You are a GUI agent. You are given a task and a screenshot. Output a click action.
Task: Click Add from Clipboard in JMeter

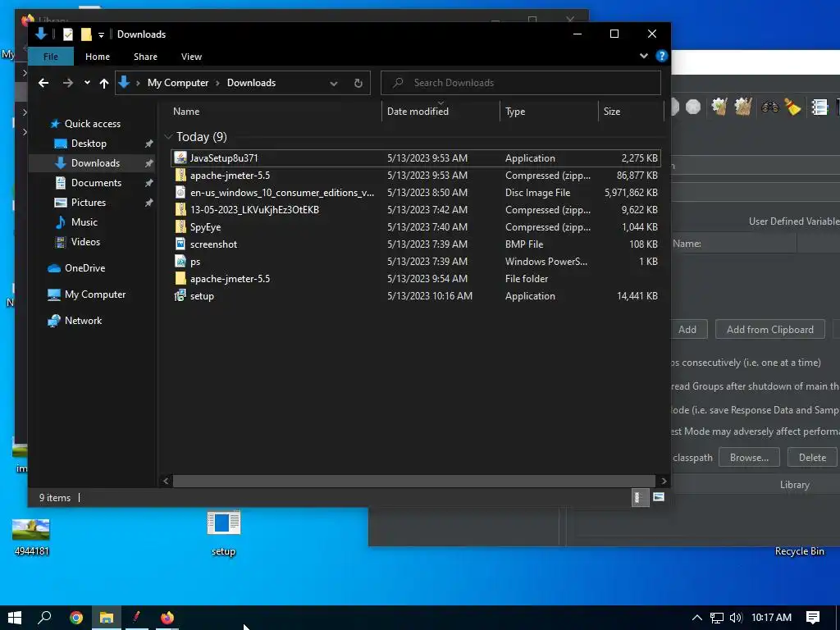point(769,330)
